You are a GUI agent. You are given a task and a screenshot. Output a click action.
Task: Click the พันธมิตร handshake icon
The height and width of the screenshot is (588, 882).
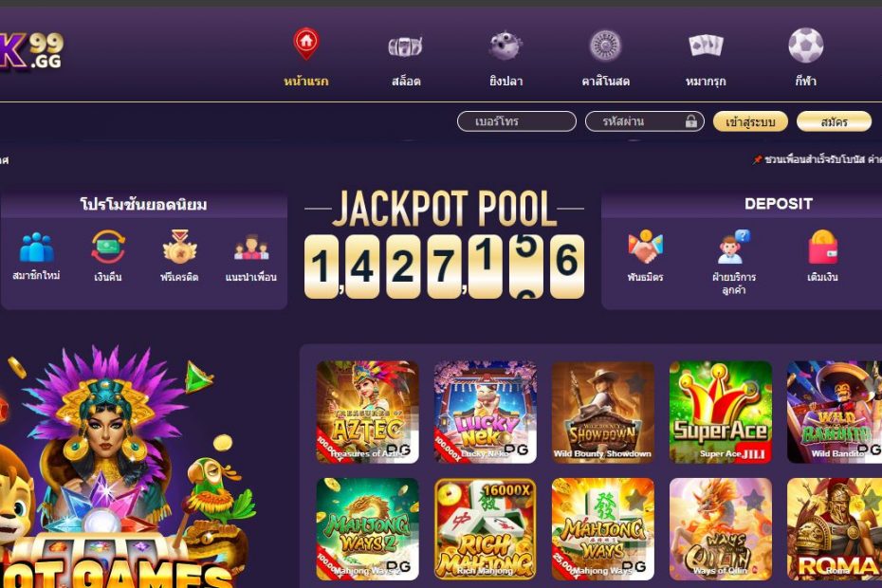[645, 247]
